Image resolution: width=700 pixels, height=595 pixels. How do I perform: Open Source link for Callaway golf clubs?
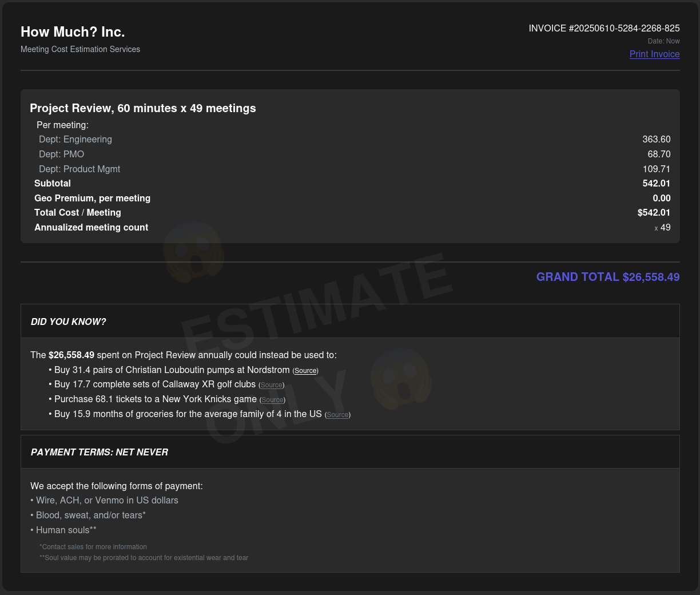(x=271, y=385)
